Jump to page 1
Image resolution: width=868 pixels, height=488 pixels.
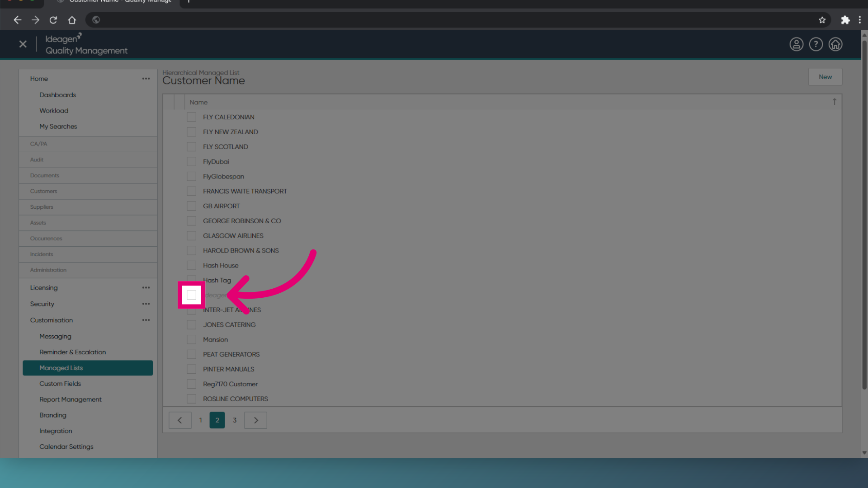200,420
